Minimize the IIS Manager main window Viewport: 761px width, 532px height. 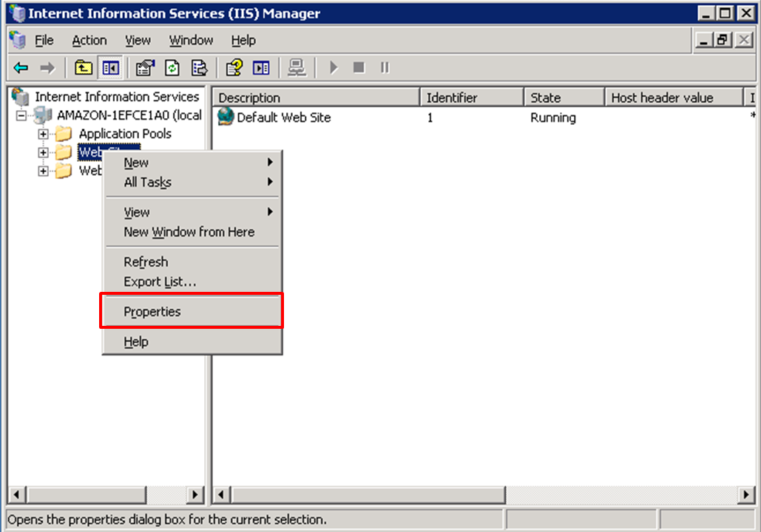click(x=706, y=13)
